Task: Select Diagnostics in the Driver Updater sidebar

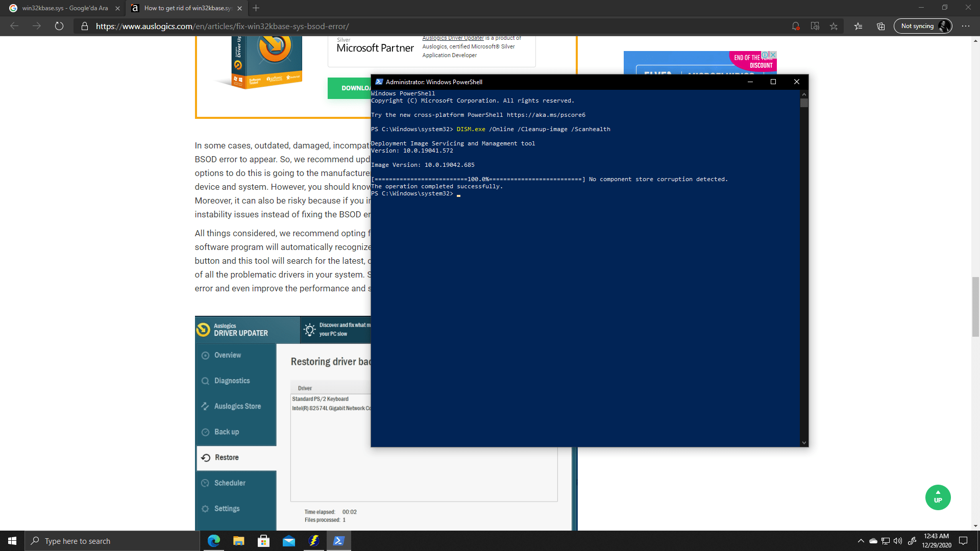Action: coord(231,381)
